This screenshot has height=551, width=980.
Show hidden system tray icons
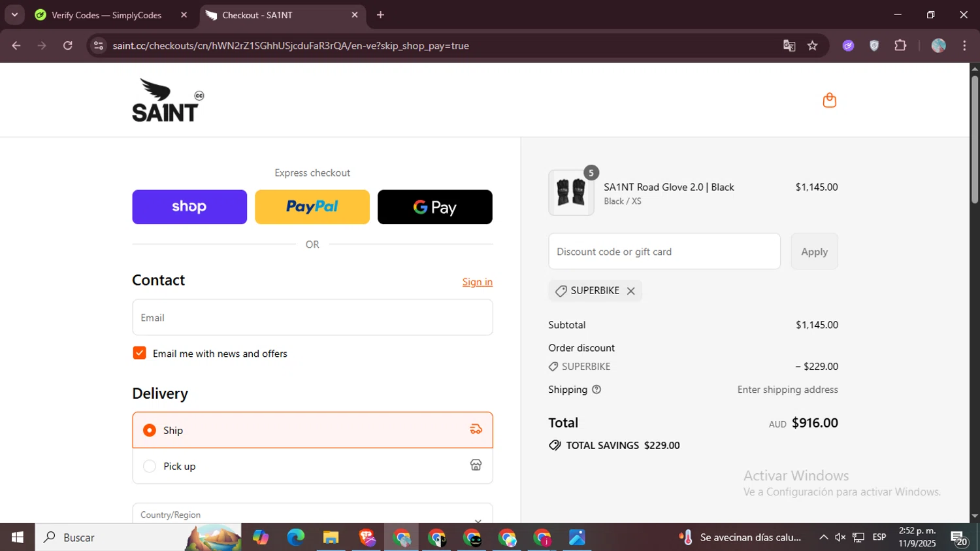[x=823, y=537]
